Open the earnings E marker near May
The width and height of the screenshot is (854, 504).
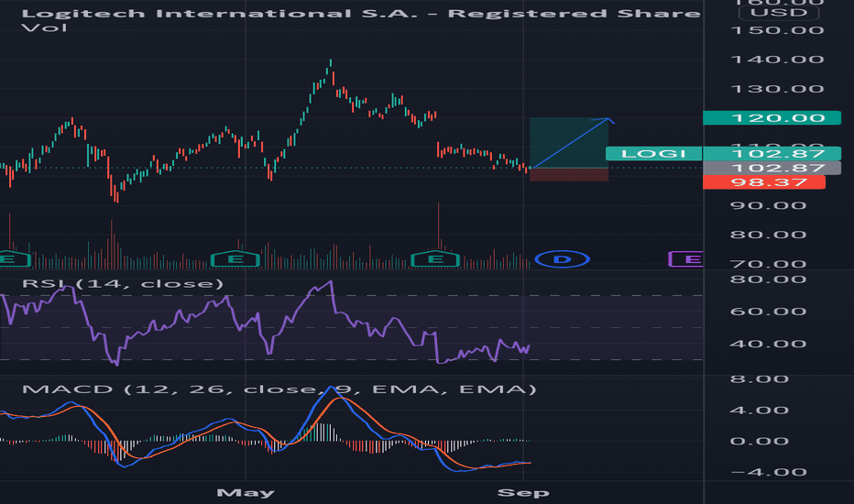pyautogui.click(x=235, y=259)
